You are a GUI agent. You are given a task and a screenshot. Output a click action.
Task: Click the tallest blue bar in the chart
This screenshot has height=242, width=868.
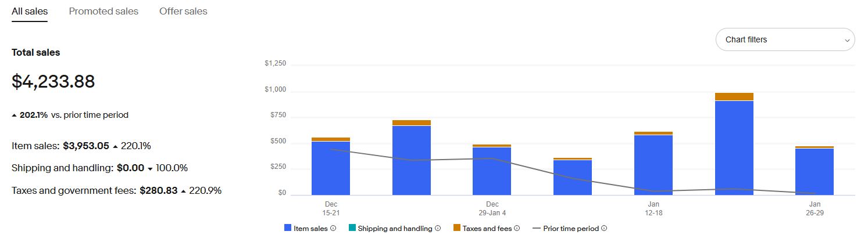click(x=734, y=148)
